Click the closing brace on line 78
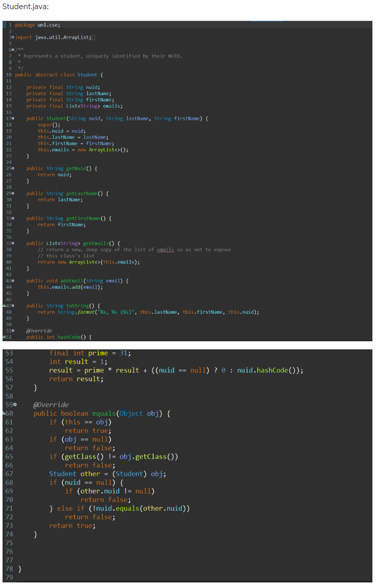The height and width of the screenshot is (588, 378). coord(20,569)
